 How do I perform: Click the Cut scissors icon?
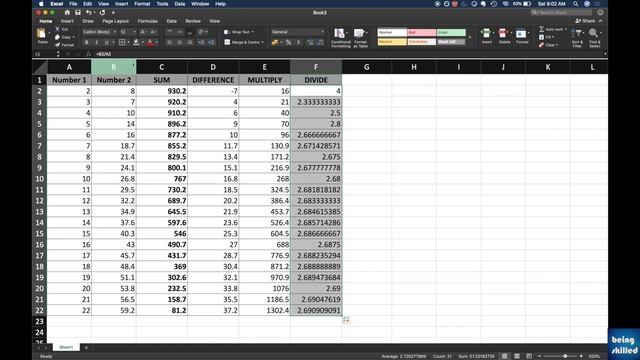pyautogui.click(x=58, y=29)
